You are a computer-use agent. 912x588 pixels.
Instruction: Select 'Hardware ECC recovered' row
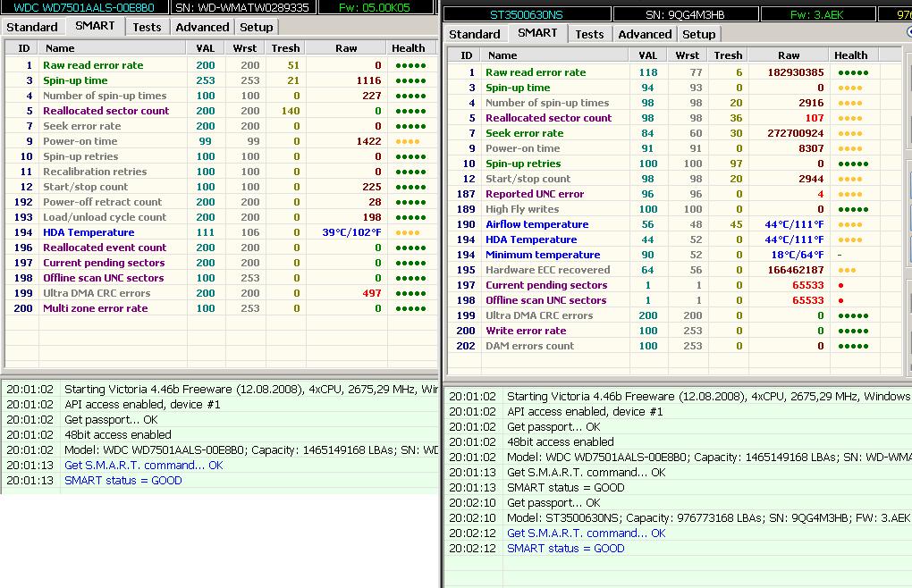tap(675, 270)
